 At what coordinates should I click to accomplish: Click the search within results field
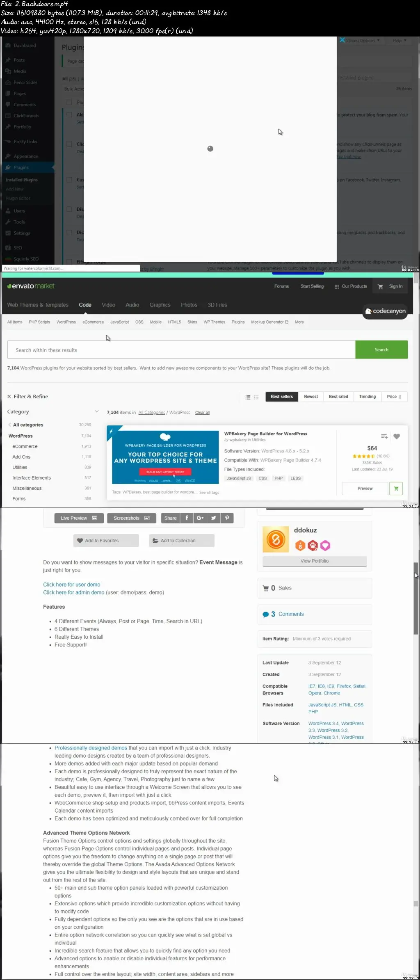coord(181,350)
